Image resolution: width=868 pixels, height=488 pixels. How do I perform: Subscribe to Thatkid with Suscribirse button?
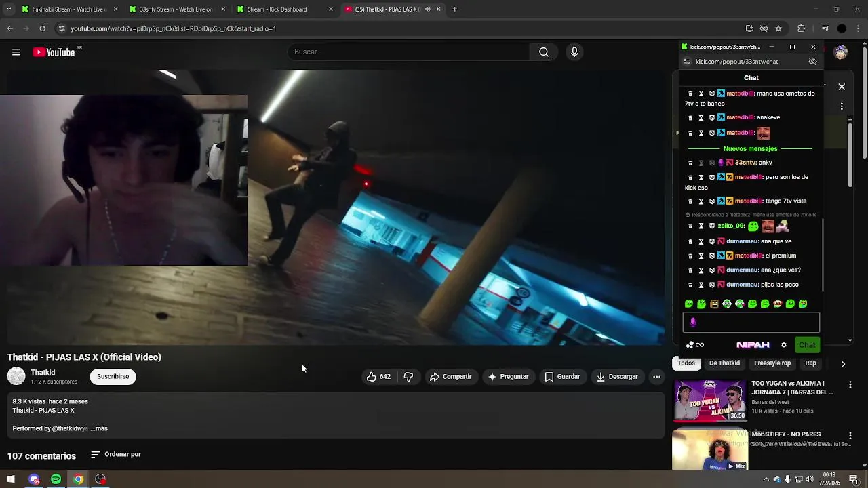(113, 377)
